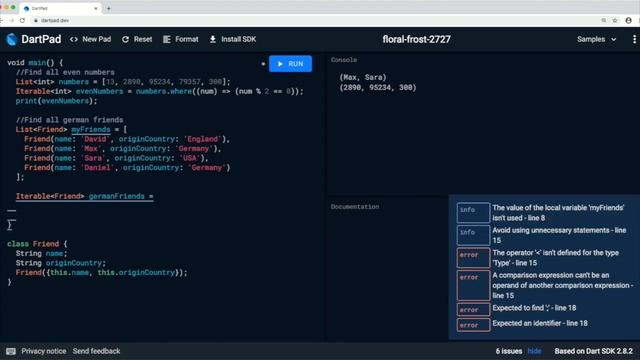The width and height of the screenshot is (640, 360).
Task: Click Send feedback link
Action: tap(96, 351)
